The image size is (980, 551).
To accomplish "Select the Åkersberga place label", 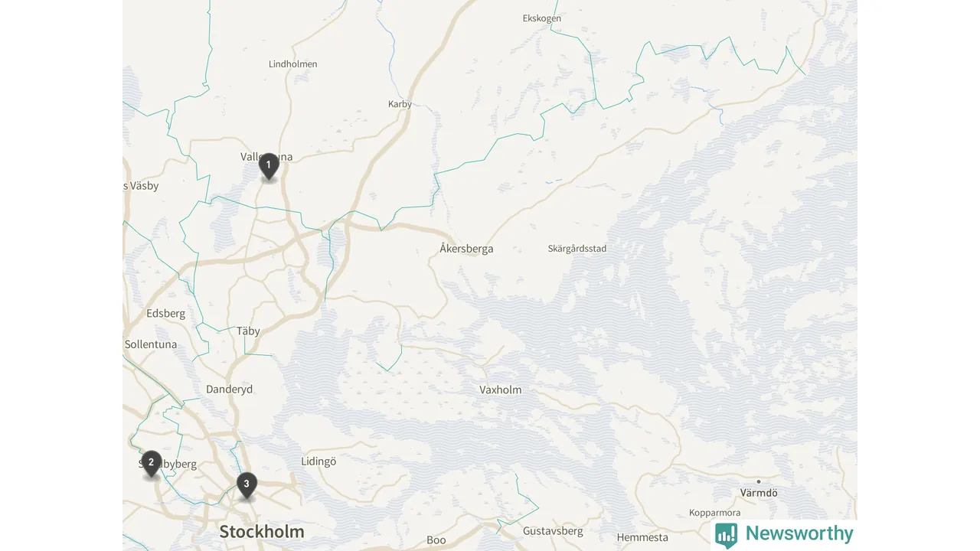I will click(466, 249).
